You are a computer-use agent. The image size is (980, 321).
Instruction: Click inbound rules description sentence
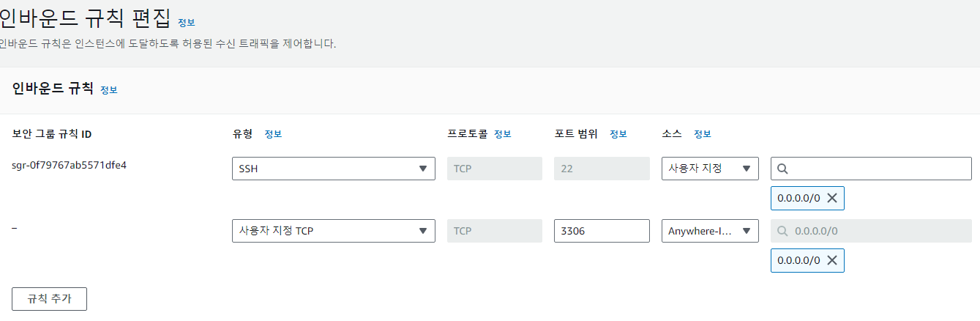pos(168,44)
